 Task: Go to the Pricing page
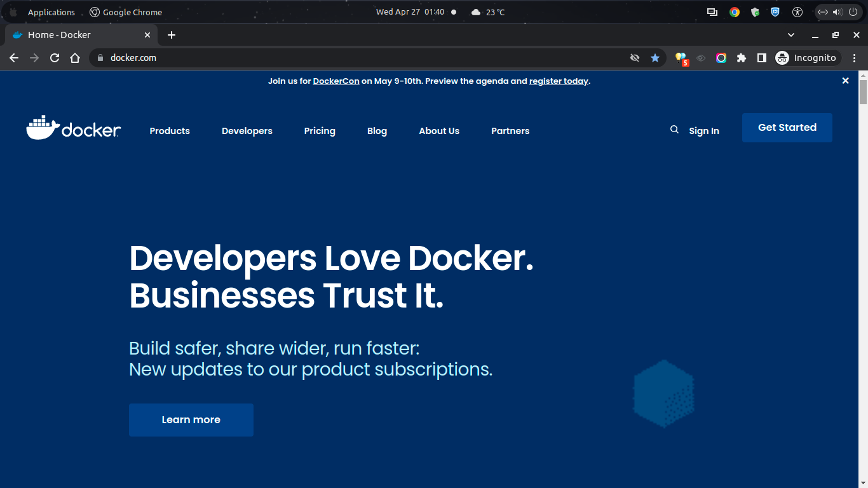coord(320,131)
